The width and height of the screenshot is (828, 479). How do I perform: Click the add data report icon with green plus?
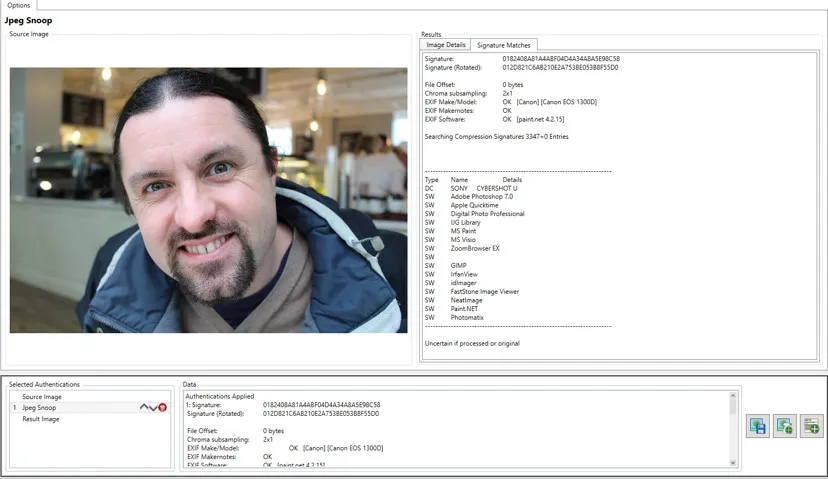811,426
